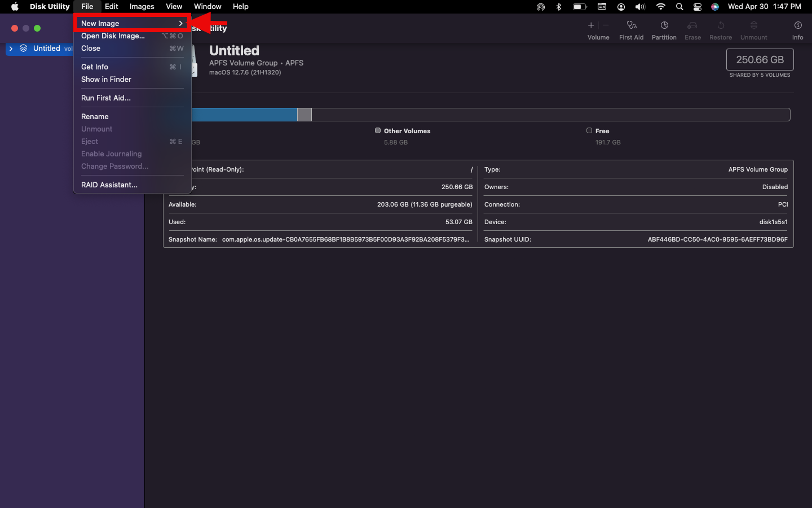Click the Siri icon in menu bar
This screenshot has height=508, width=812.
point(714,7)
